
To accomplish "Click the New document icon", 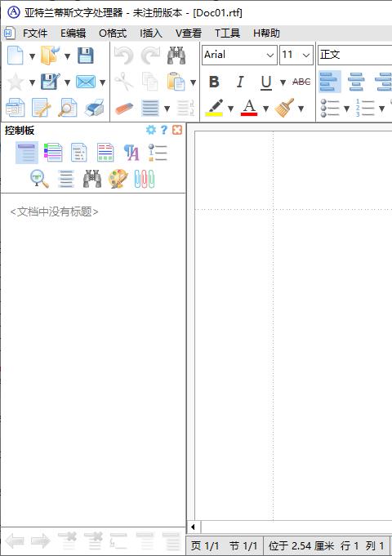I will tap(16, 56).
